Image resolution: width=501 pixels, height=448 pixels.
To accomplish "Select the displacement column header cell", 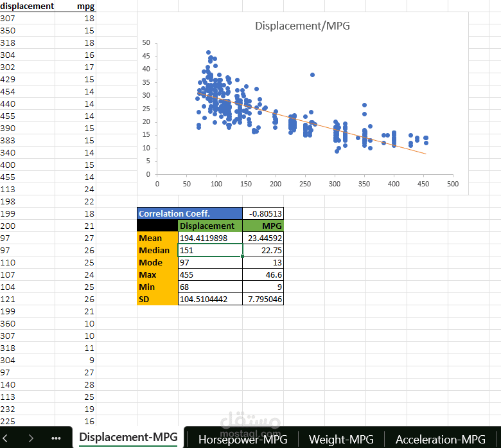I will coord(27,6).
